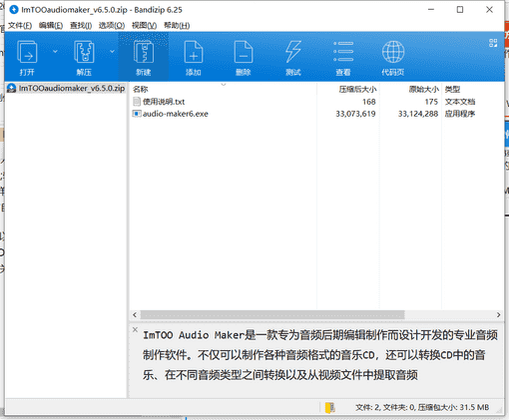The image size is (509, 420).
Task: Click the 应用程序 type cell
Action: point(460,114)
